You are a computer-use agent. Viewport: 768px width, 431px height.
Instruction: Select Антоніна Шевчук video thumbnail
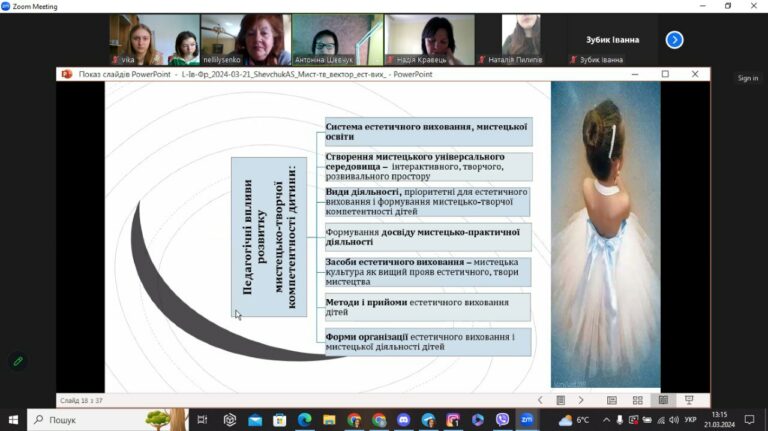point(337,40)
